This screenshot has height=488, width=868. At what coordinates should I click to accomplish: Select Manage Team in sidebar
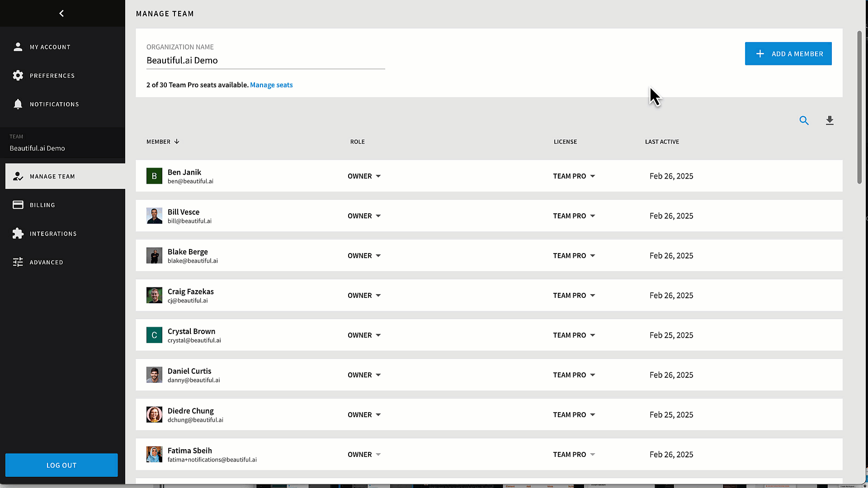(x=65, y=176)
